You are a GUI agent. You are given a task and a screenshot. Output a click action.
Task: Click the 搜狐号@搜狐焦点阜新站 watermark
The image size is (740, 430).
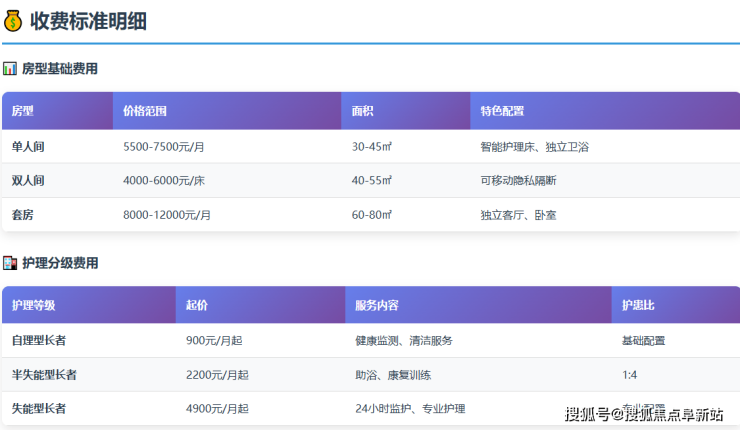[644, 414]
